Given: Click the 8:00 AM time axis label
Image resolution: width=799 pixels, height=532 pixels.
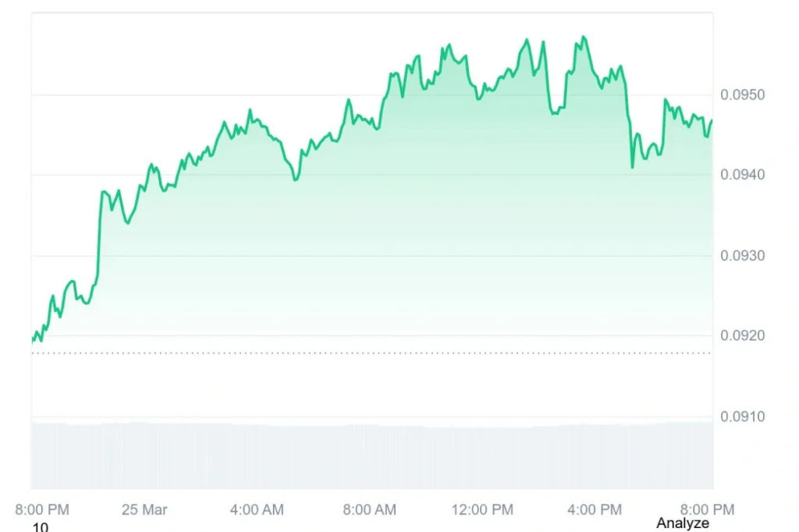Looking at the screenshot, I should pos(369,509).
